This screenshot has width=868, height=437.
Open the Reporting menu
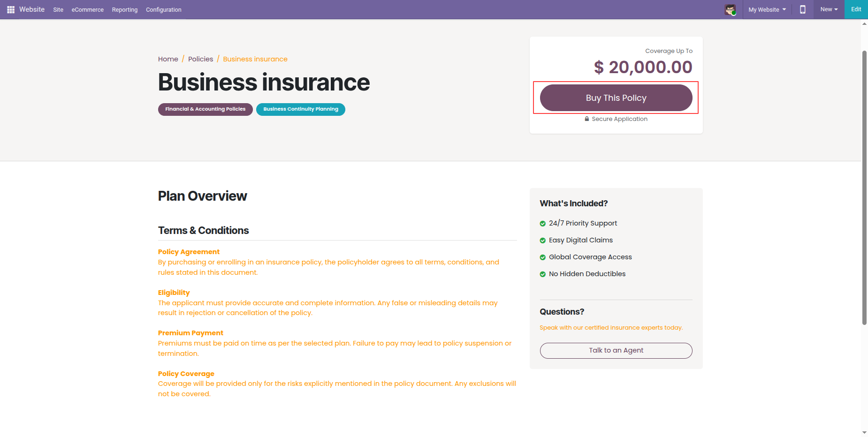coord(125,9)
